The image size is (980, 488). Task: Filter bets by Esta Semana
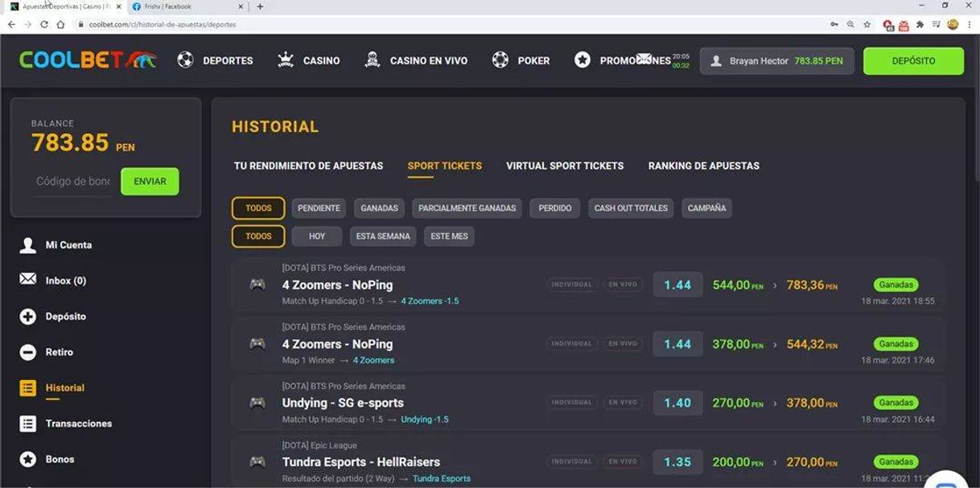pos(383,236)
